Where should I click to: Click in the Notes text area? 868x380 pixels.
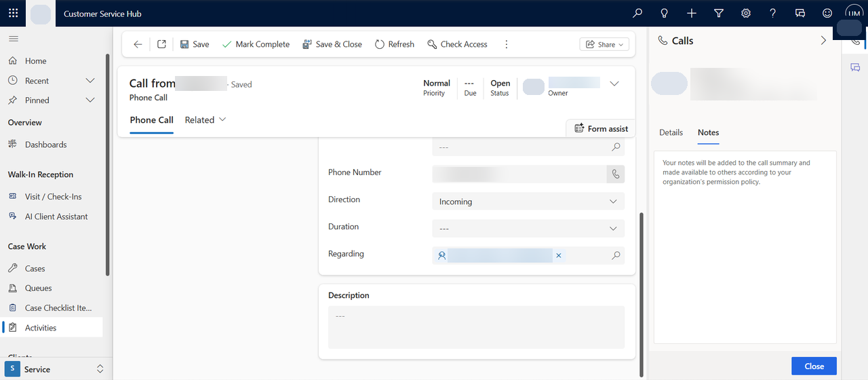point(745,247)
